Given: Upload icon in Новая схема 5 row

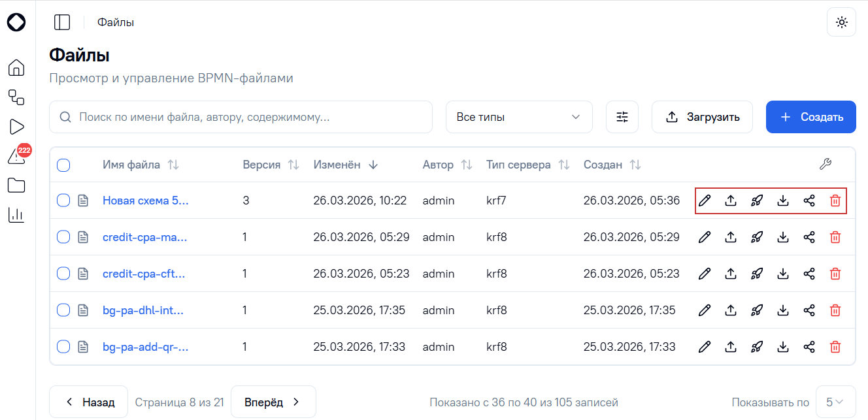Looking at the screenshot, I should pos(731,201).
